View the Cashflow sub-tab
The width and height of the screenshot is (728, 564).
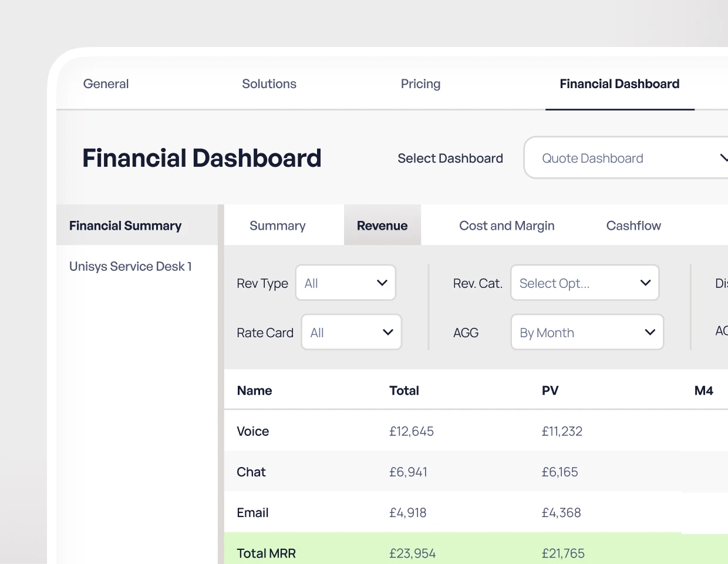click(633, 226)
